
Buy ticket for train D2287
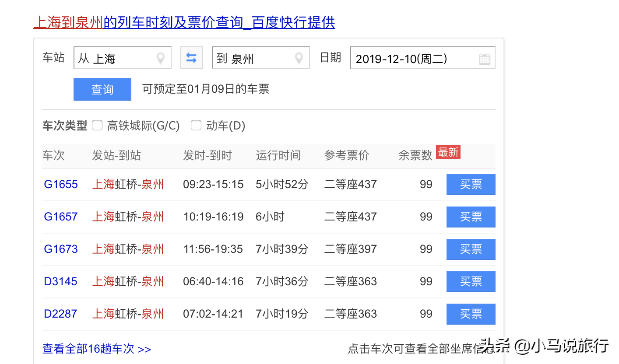(x=471, y=314)
